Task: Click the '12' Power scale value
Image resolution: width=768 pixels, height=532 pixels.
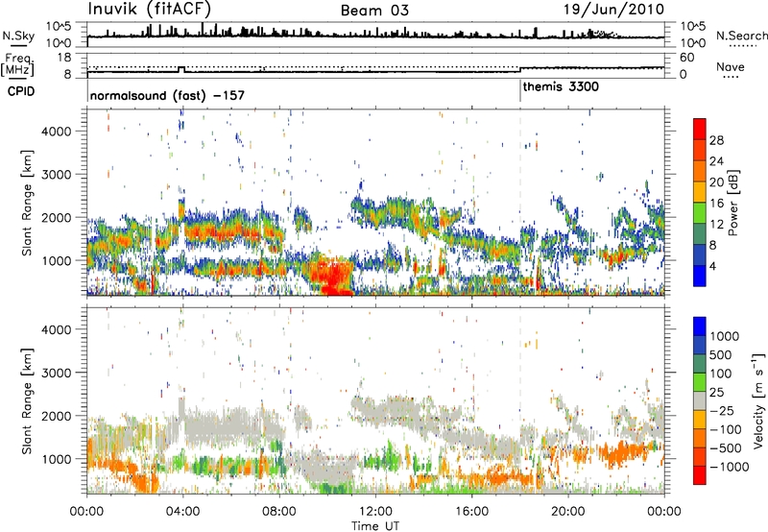Action: pos(716,225)
